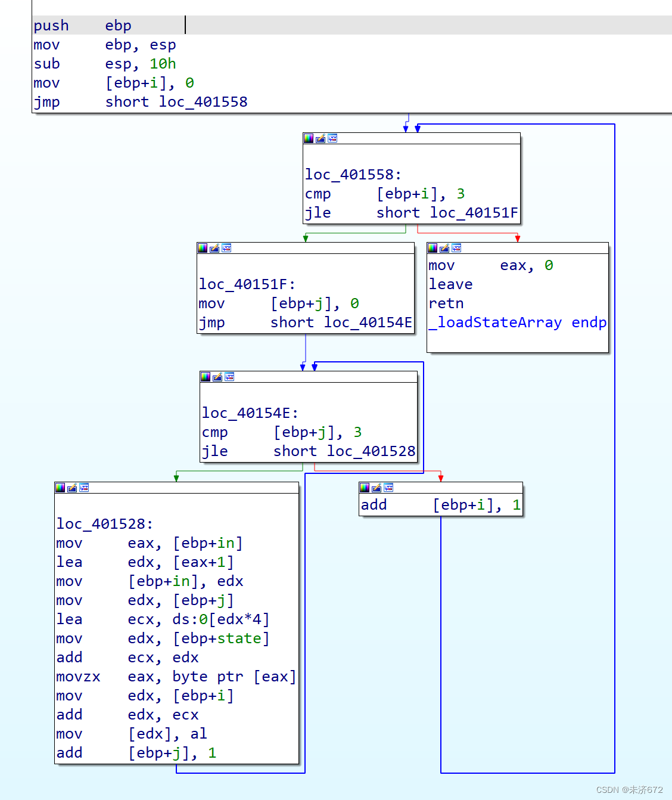Click the group nodes icon on the loc_40154E node
This screenshot has height=800, width=672.
click(229, 377)
